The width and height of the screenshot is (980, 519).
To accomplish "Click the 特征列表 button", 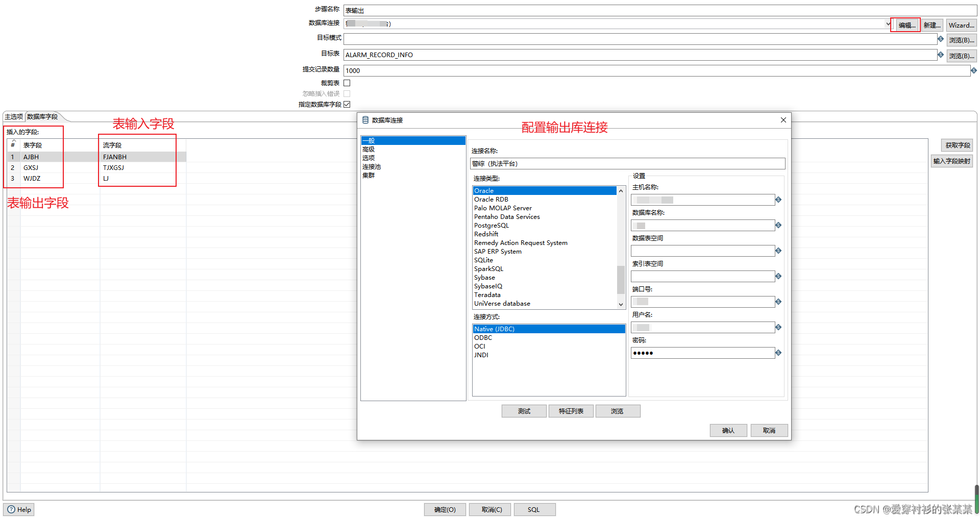I will click(x=571, y=411).
